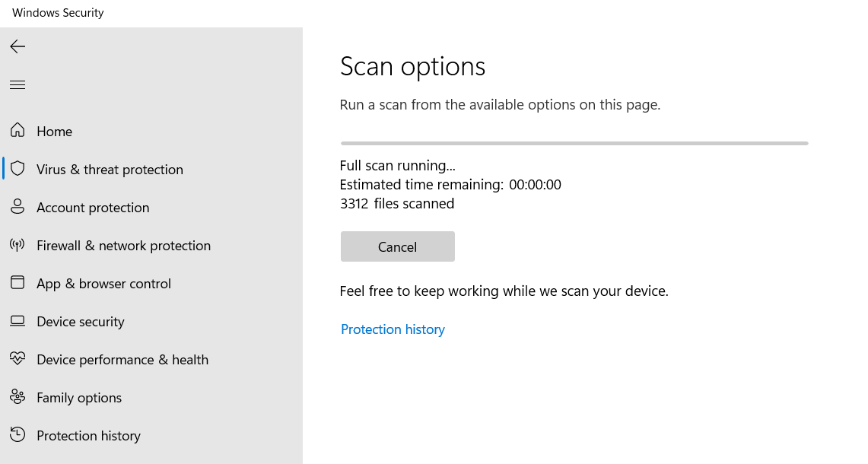Click the Account protection person icon
This screenshot has height=464, width=868.
17,207
